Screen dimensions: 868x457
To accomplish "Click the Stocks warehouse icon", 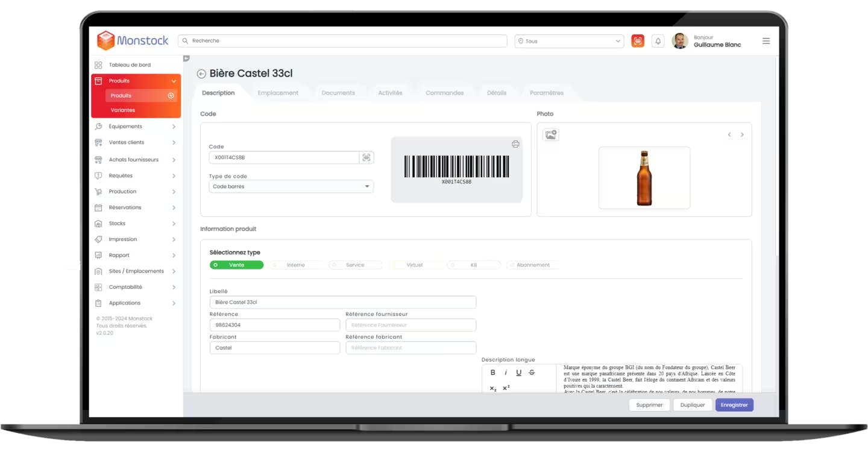I will [98, 224].
